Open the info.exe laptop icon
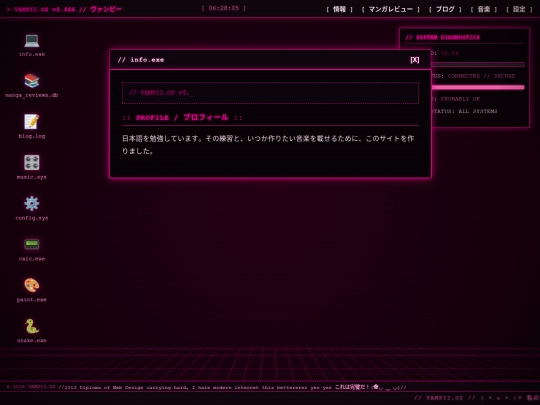The height and width of the screenshot is (405, 540). click(x=32, y=41)
